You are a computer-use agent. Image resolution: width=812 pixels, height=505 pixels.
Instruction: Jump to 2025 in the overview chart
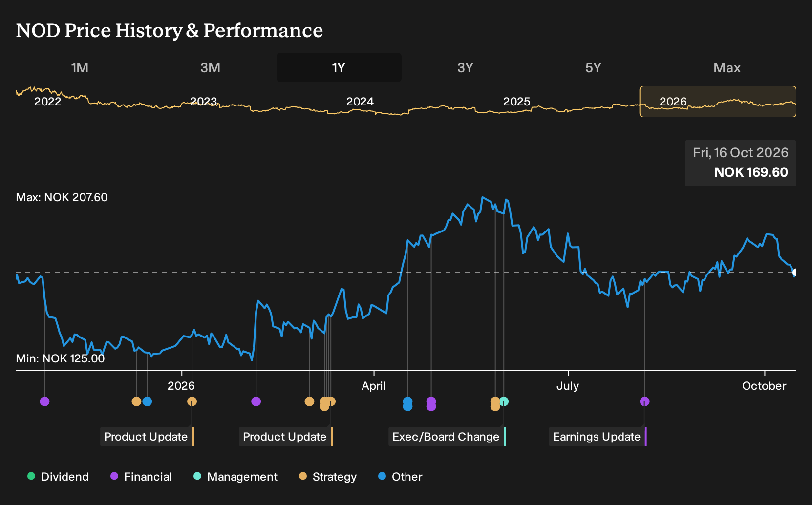(x=516, y=102)
